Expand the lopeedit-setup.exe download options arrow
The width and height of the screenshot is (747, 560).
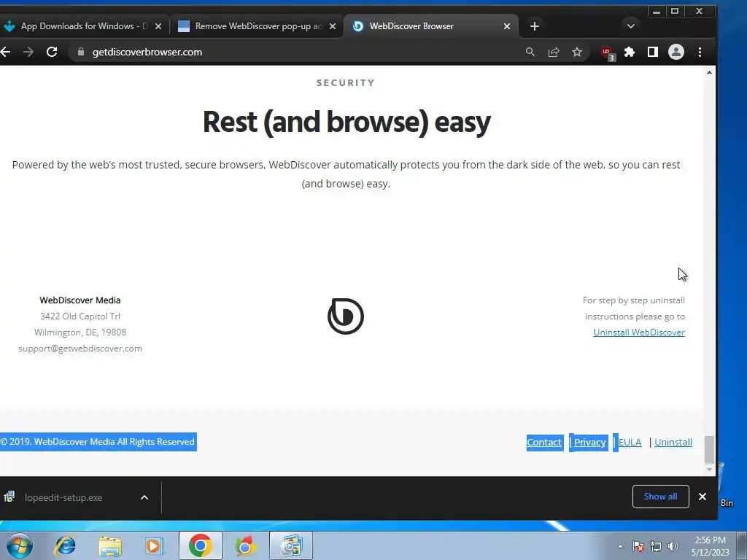(x=144, y=497)
